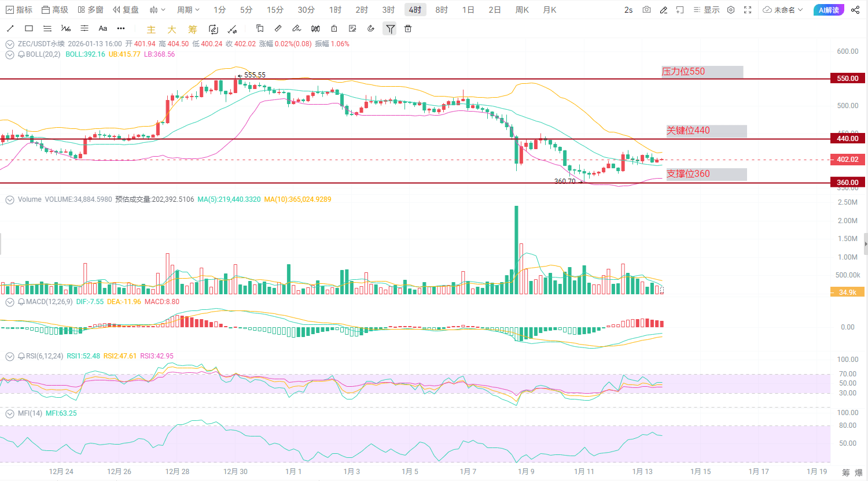Enter fullscreen mode via expand icon

click(748, 10)
